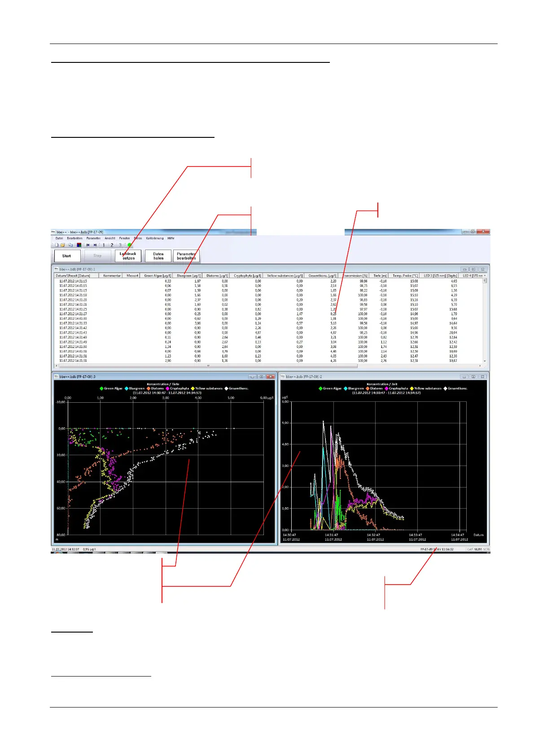The image size is (534, 756).
Task: Click the Tiefe [m] column header
Action: click(380, 276)
